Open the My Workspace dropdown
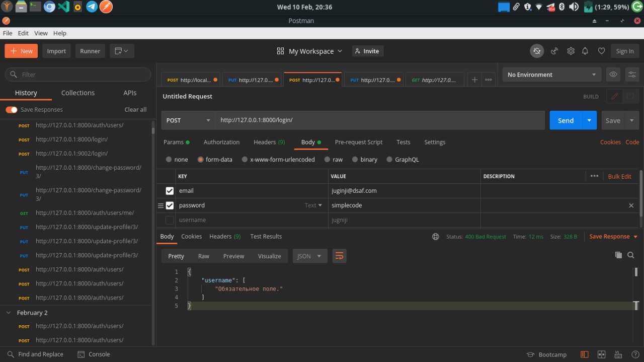The width and height of the screenshot is (644, 362). (x=309, y=51)
